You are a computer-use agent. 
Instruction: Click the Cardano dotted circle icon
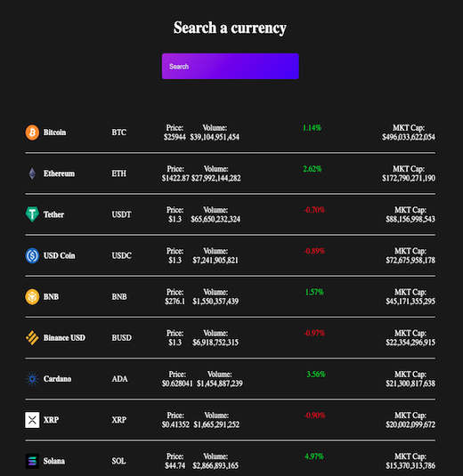pos(32,379)
